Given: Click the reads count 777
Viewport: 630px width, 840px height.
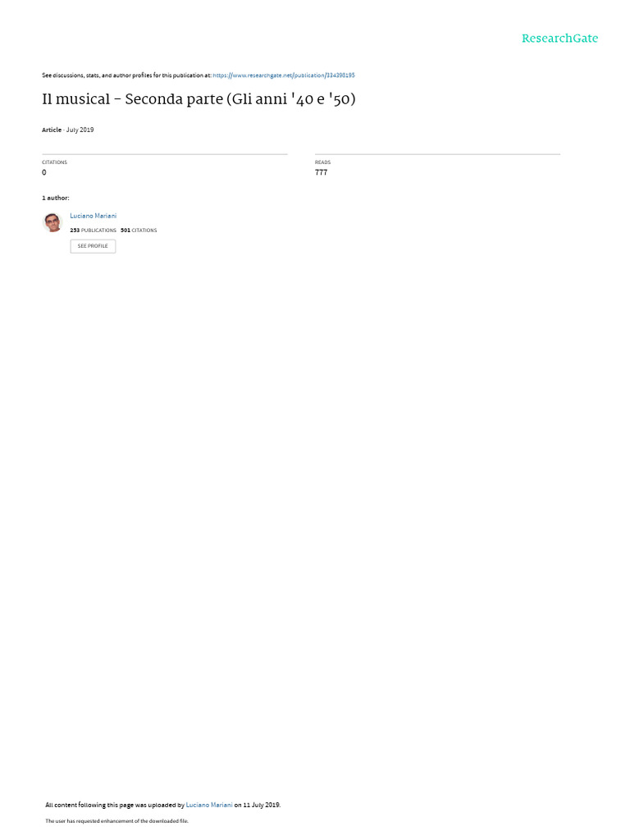Looking at the screenshot, I should pyautogui.click(x=321, y=172).
